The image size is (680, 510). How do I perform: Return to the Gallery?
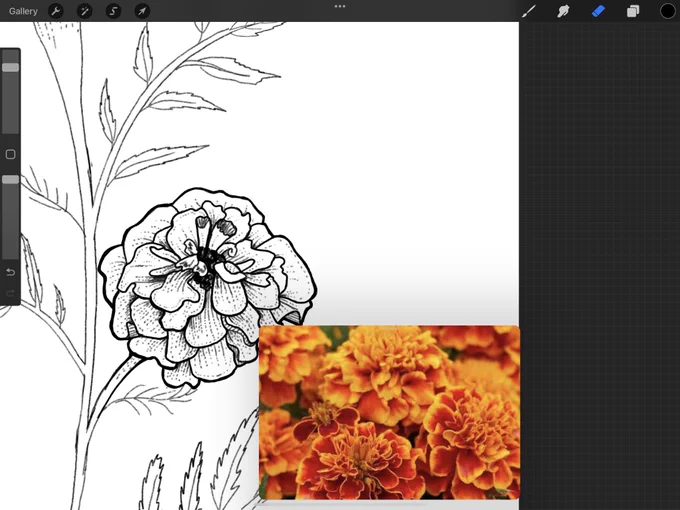[23, 11]
